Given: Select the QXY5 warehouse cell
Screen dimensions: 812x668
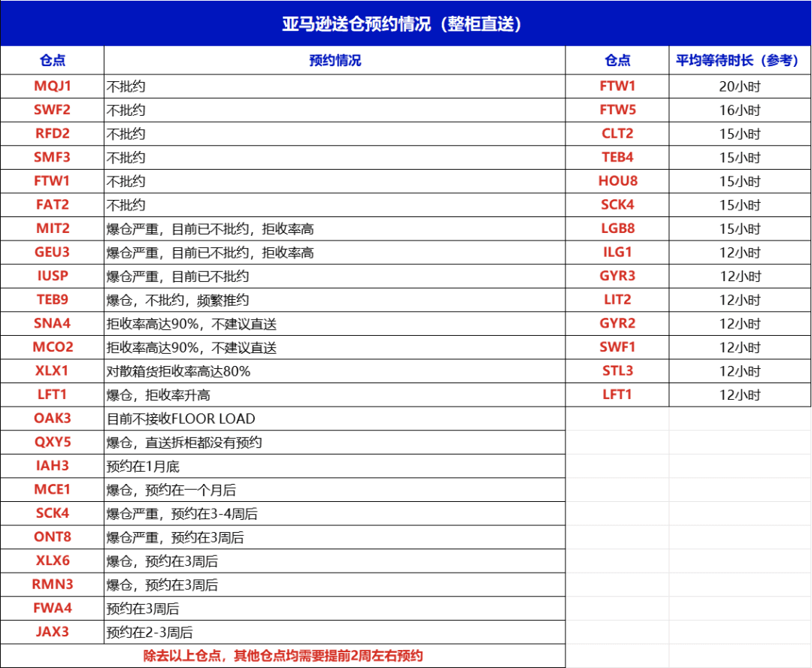Looking at the screenshot, I should (x=52, y=442).
